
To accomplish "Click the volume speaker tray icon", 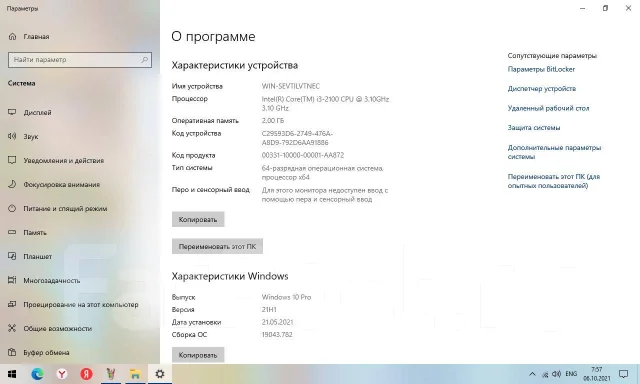I will point(557,374).
